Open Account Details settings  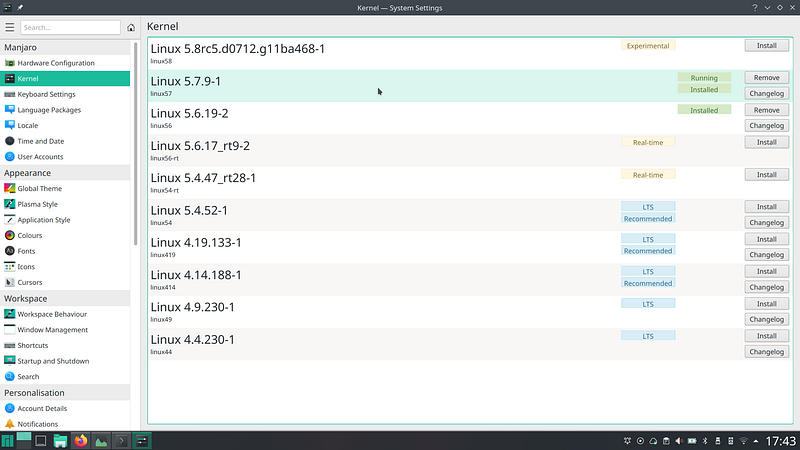(x=65, y=408)
